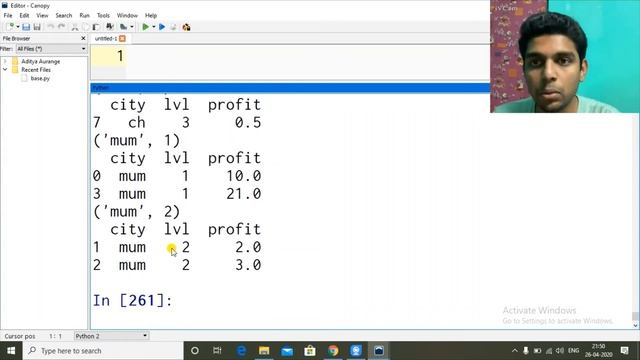Viewport: 640px width, 360px height.
Task: Show hidden tray icons chevron
Action: click(x=515, y=351)
